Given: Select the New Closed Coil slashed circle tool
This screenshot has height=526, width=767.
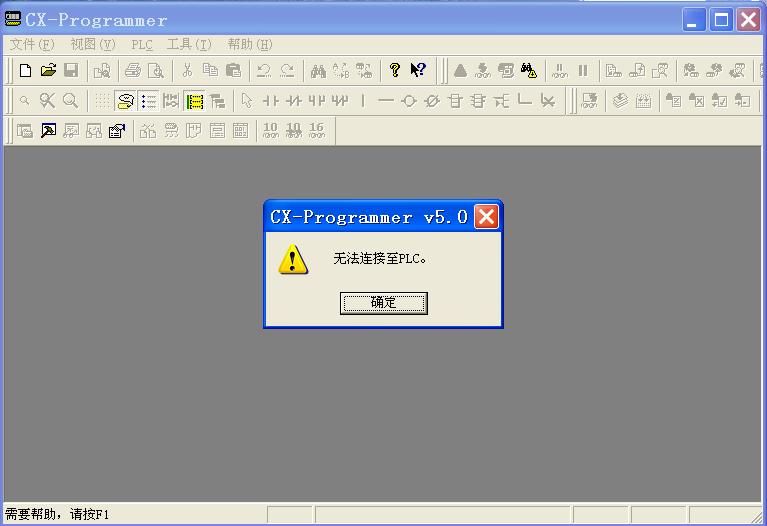Looking at the screenshot, I should coord(432,101).
